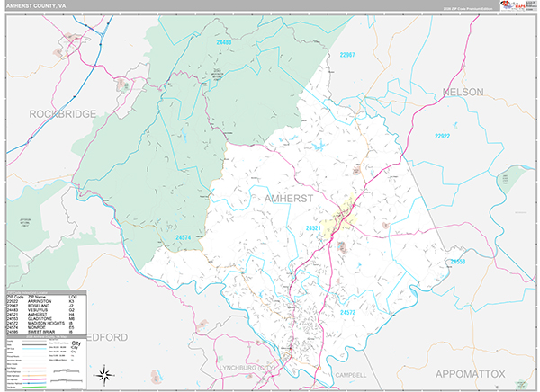Screen dimensions: 540x392
Task: Click the cyan ZIP boundary line sample in legend
Action: pos(34,349)
